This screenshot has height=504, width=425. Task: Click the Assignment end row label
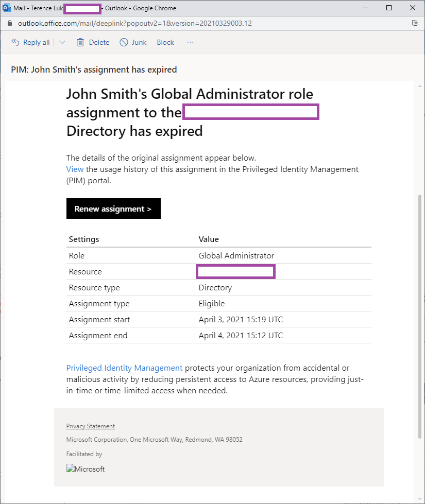pos(98,336)
